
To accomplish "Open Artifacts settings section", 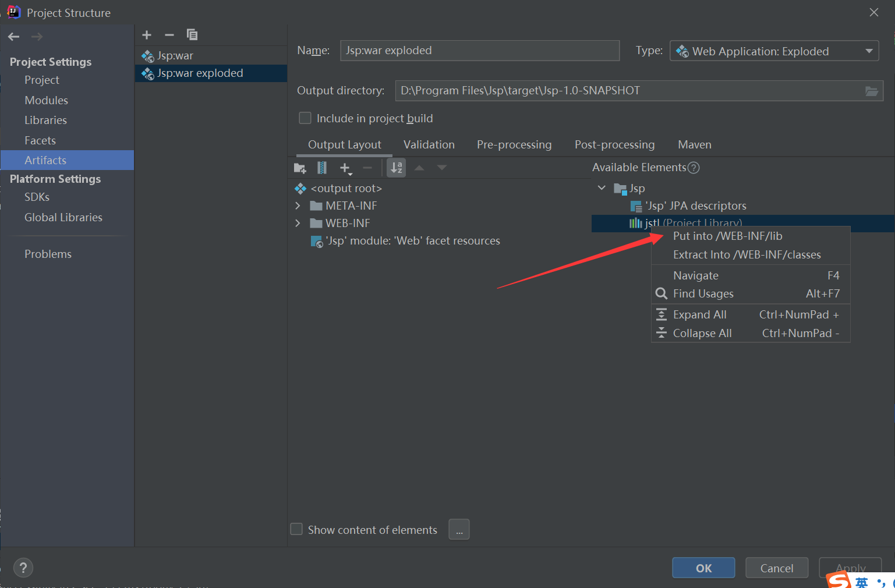I will pyautogui.click(x=67, y=160).
